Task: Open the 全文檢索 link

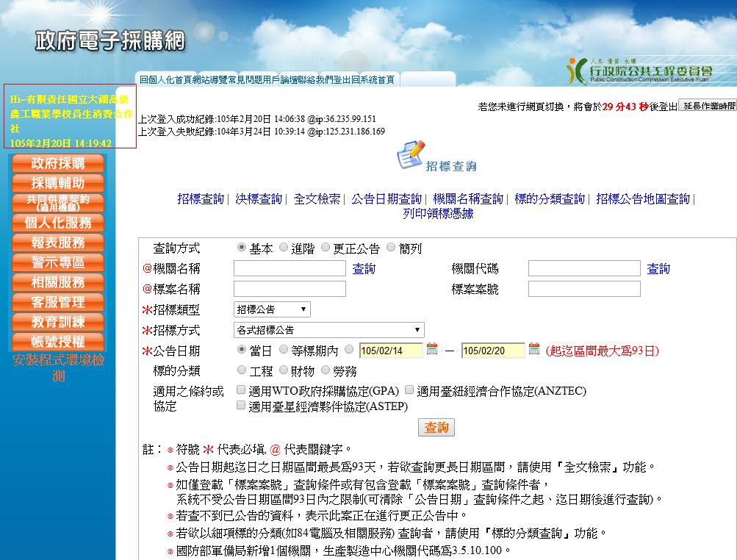Action: (x=317, y=199)
